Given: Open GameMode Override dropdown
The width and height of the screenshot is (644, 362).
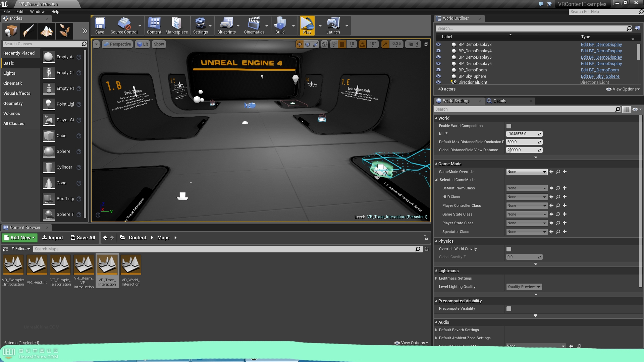Looking at the screenshot, I should click(x=527, y=172).
